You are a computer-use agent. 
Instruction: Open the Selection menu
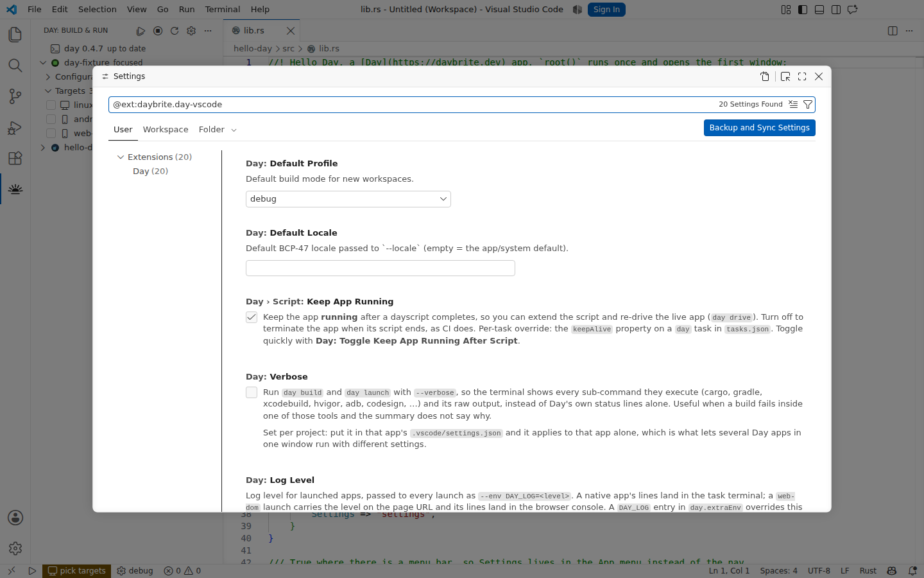[98, 10]
